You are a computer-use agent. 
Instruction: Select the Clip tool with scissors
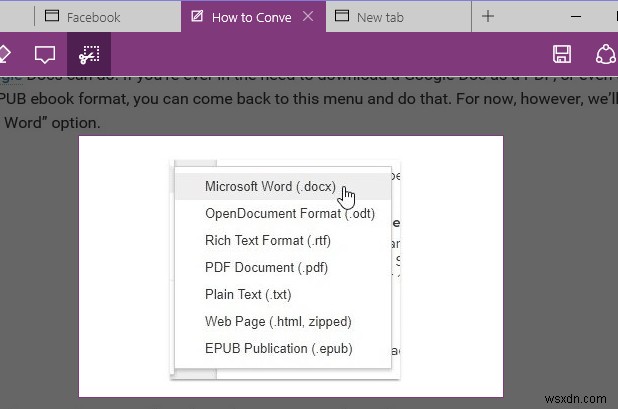(89, 54)
